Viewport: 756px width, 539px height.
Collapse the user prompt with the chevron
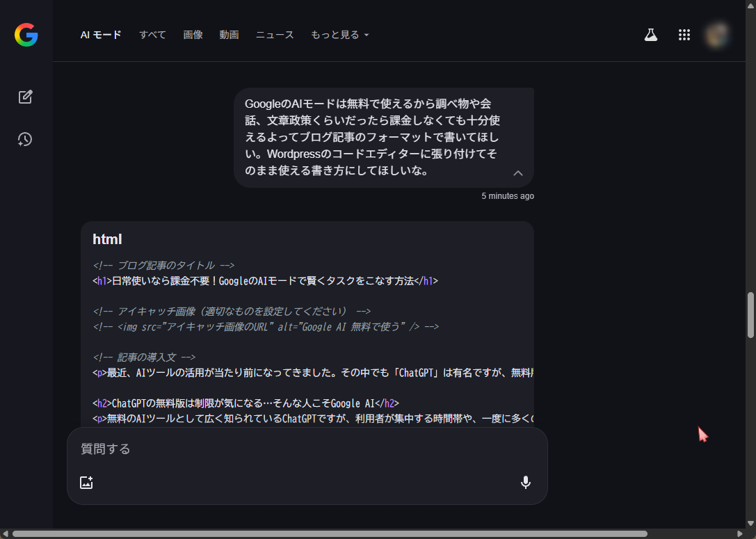(517, 173)
